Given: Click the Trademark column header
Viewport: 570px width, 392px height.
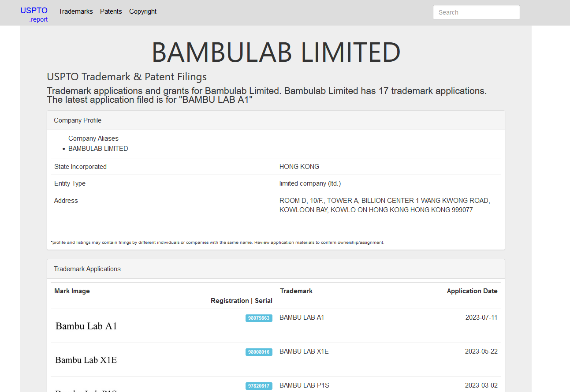Looking at the screenshot, I should [296, 291].
